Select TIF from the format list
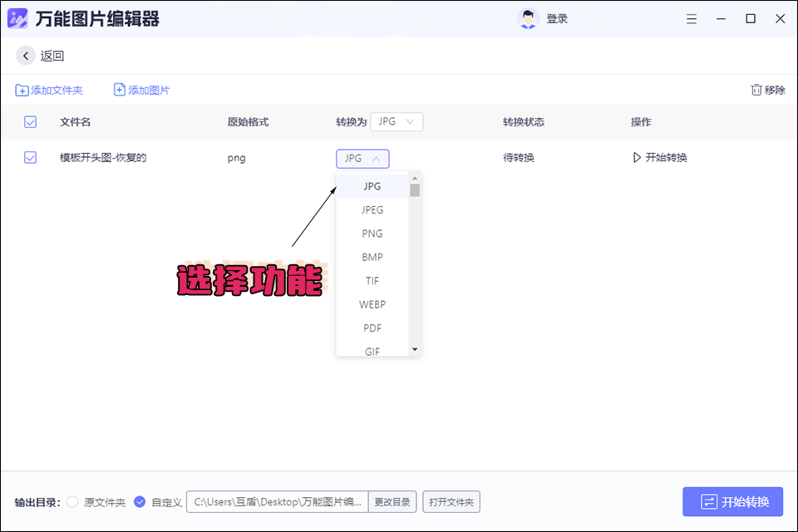The height and width of the screenshot is (532, 798). tap(372, 281)
